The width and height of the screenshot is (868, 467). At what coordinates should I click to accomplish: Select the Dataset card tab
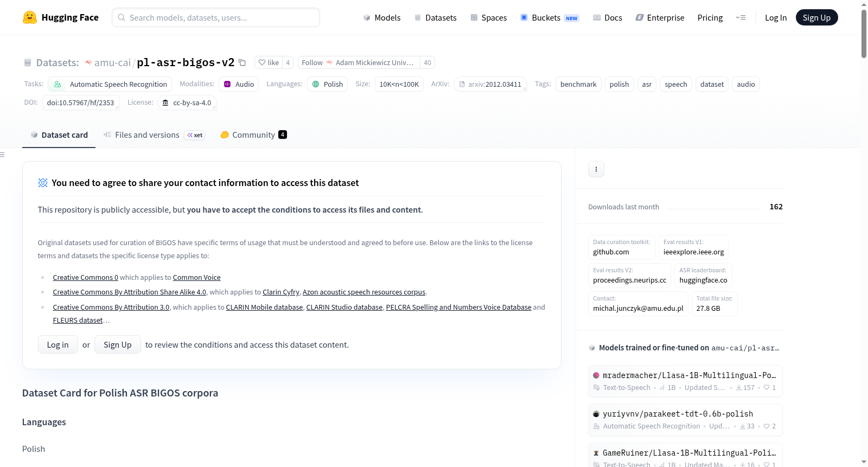click(59, 135)
